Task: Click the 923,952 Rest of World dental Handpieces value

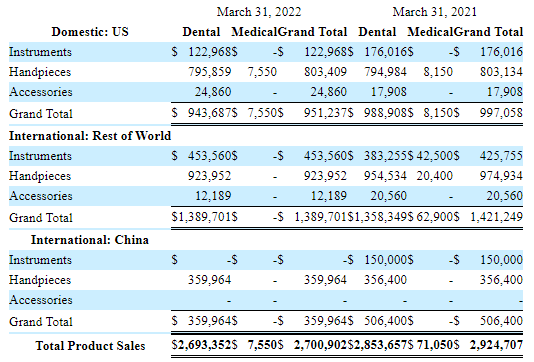Action: point(210,176)
